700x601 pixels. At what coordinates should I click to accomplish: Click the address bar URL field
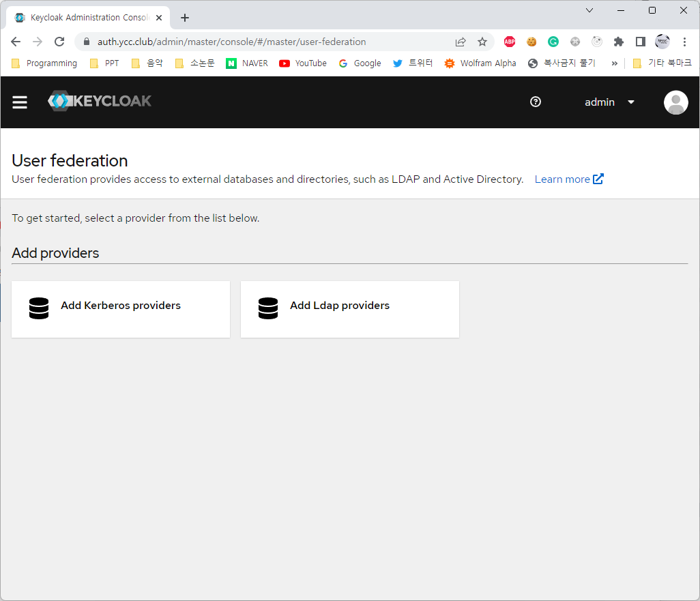[266, 42]
